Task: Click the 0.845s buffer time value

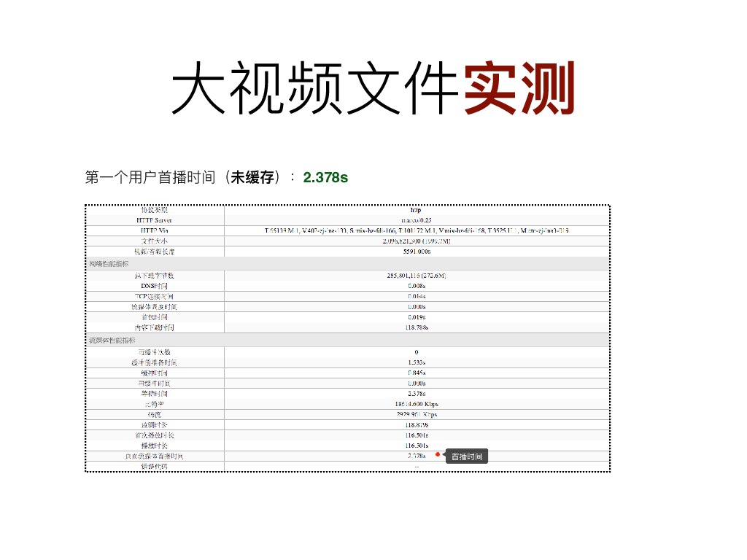Action: [417, 373]
